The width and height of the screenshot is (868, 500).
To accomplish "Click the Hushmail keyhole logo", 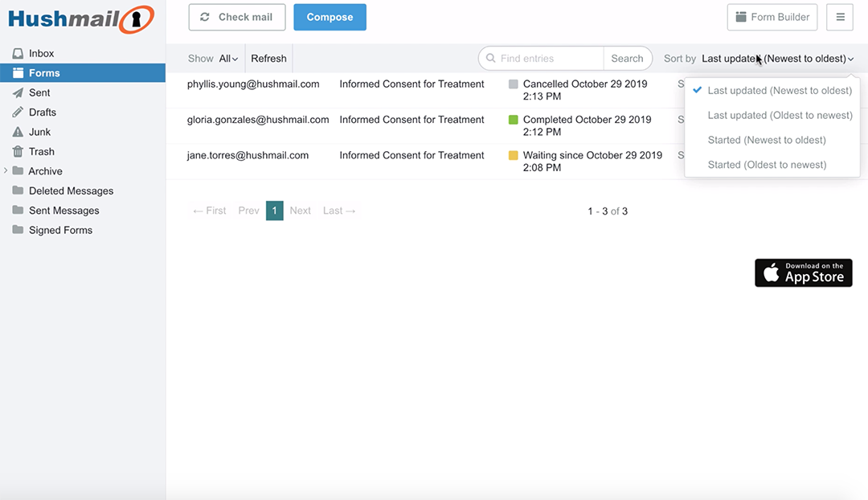I will (x=136, y=19).
